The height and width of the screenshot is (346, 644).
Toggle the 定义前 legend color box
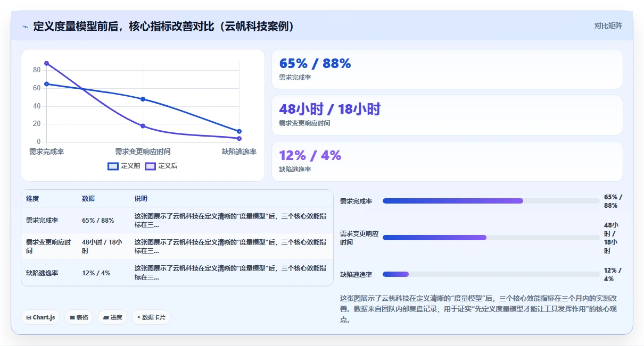tap(113, 166)
